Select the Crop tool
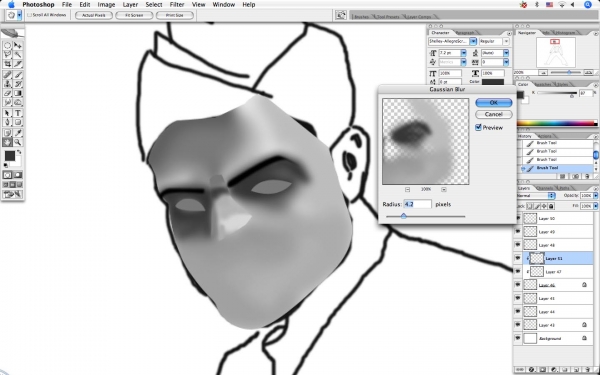Viewport: 600px width, 375px height. pos(7,64)
